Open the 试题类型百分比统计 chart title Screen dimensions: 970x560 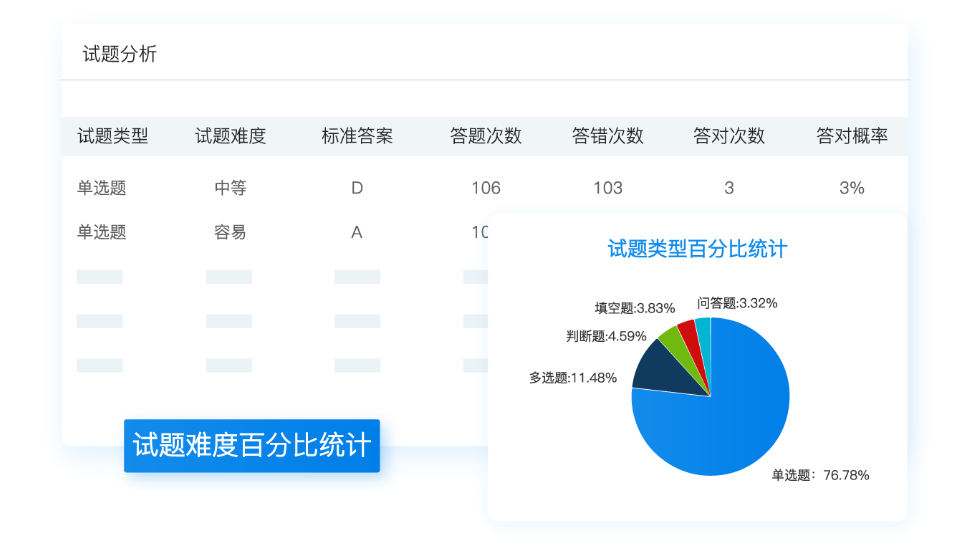pyautogui.click(x=697, y=249)
